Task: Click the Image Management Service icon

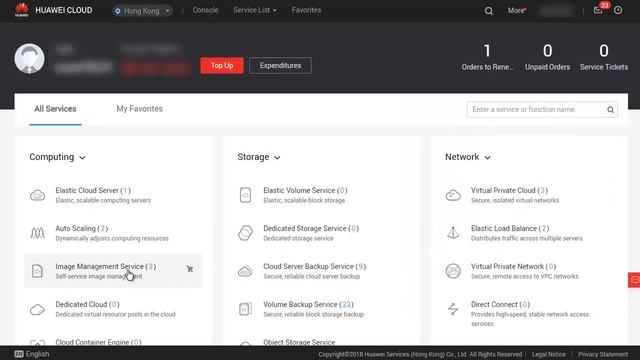Action: [x=38, y=271]
